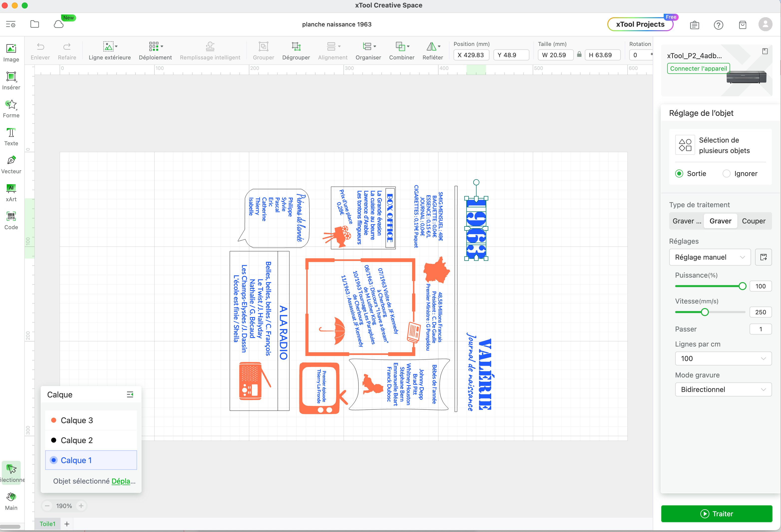
Task: Select the Sortie radio button
Action: tap(679, 174)
